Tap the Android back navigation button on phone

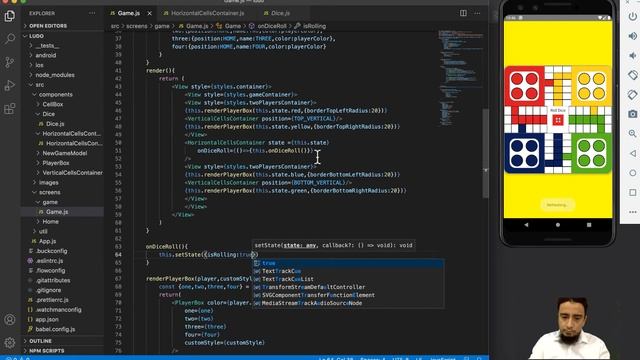click(x=526, y=225)
